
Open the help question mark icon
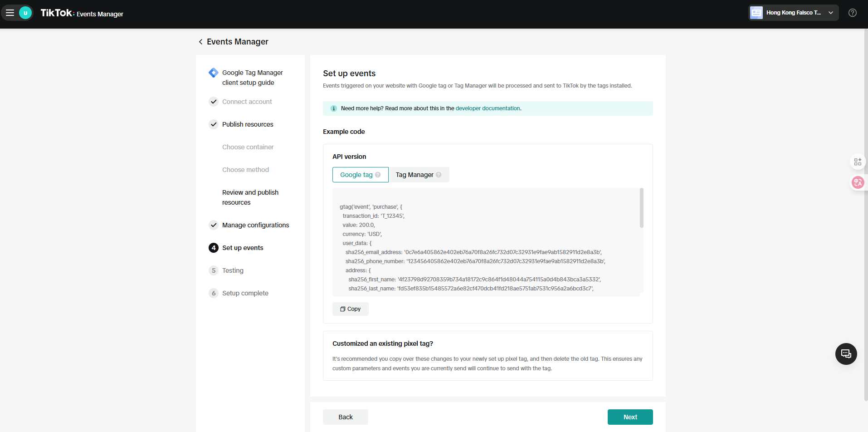point(853,13)
